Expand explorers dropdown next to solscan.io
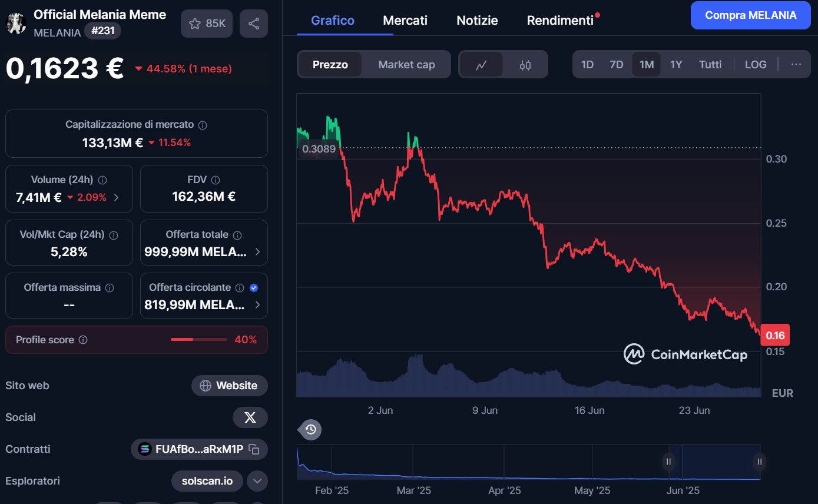The width and height of the screenshot is (818, 504). click(x=257, y=481)
